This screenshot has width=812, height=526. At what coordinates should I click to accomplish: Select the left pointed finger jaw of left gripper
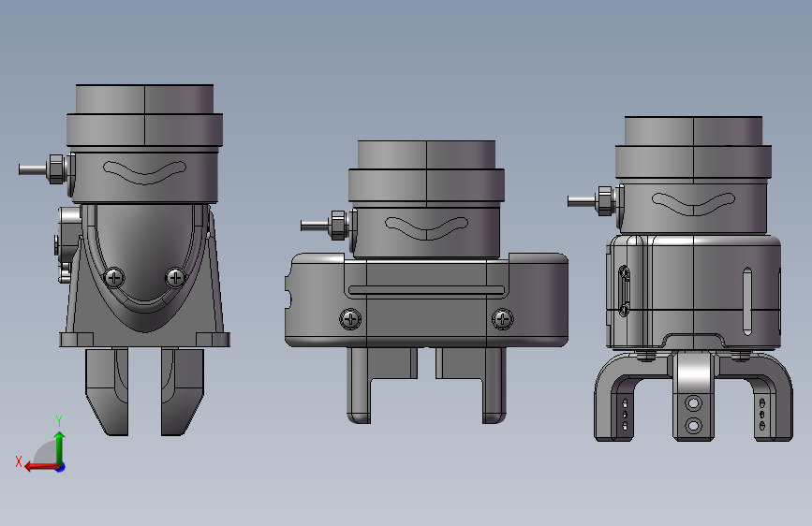point(107,391)
